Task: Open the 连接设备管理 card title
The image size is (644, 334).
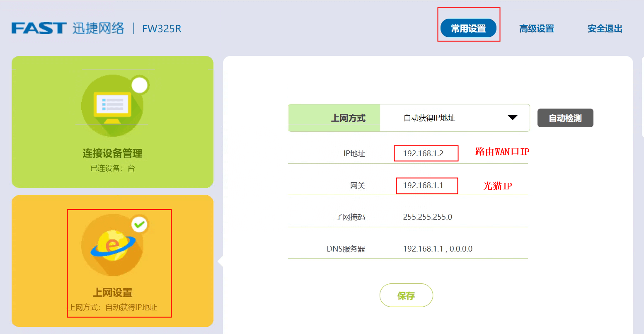Action: [x=112, y=153]
